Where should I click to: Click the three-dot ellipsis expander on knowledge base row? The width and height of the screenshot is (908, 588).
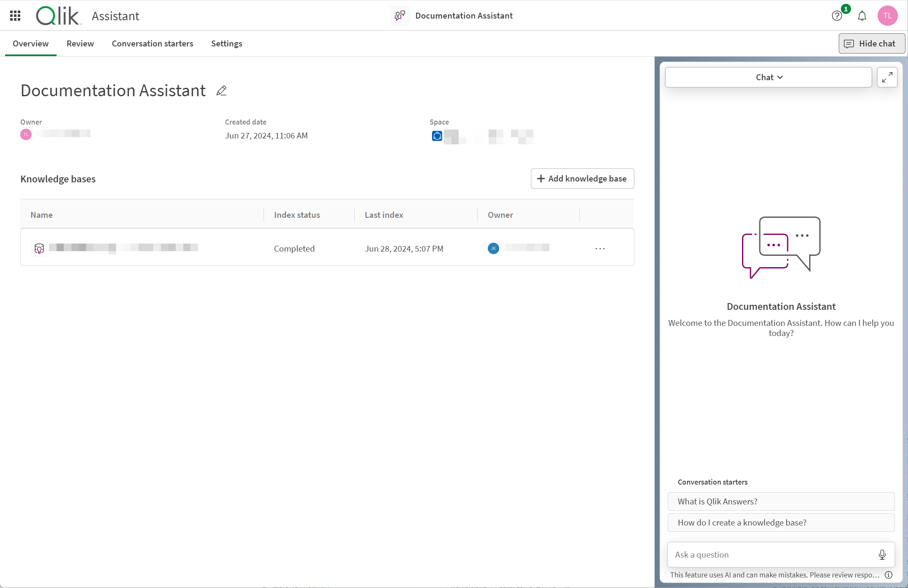coord(600,248)
